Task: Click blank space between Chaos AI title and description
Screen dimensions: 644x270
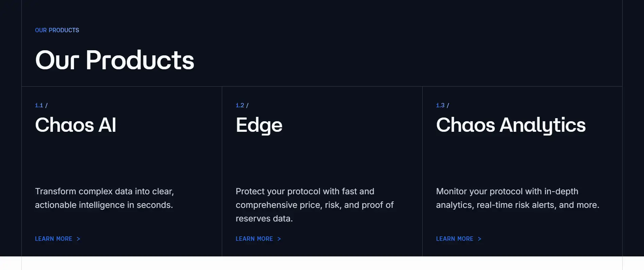Action: pos(122,160)
